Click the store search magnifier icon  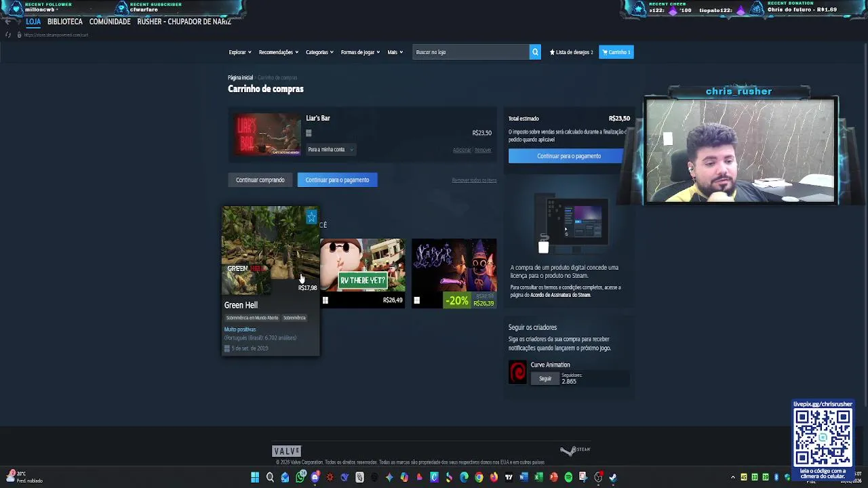coord(535,52)
